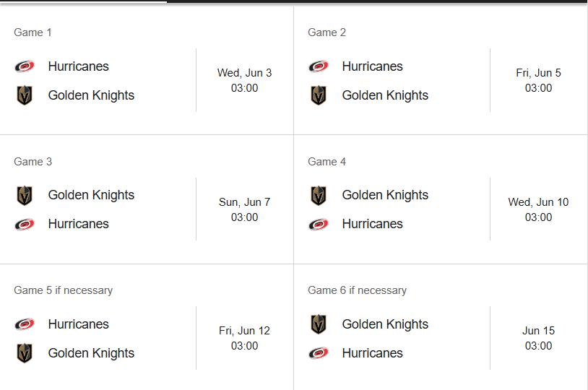Click the Hurricanes logo in Game 3
The image size is (588, 390).
pyautogui.click(x=25, y=224)
